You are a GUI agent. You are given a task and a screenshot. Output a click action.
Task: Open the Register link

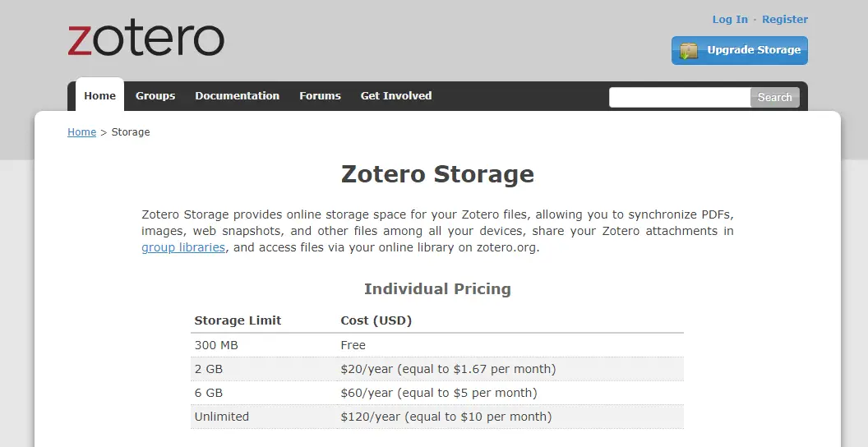pos(784,19)
